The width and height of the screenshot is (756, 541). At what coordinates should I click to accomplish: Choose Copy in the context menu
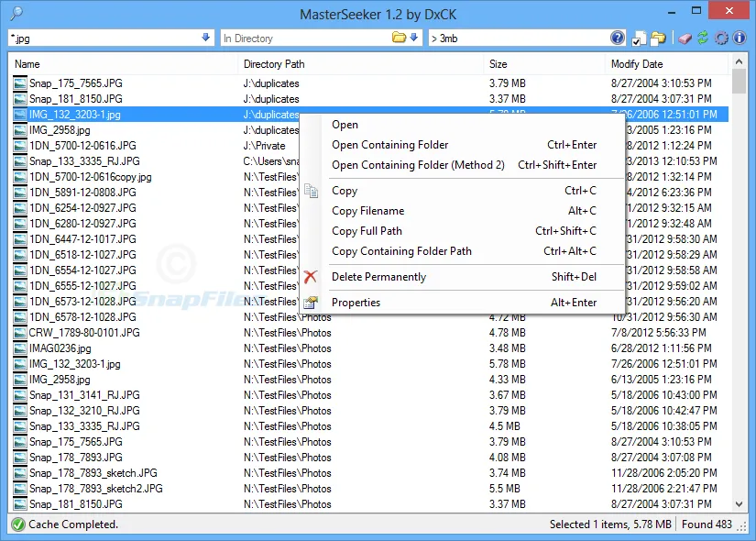click(x=463, y=191)
